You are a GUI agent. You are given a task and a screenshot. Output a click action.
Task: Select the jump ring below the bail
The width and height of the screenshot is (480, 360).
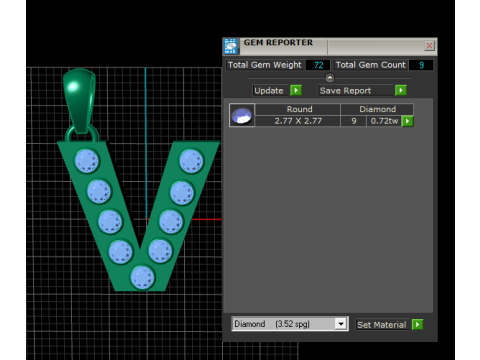click(x=82, y=133)
